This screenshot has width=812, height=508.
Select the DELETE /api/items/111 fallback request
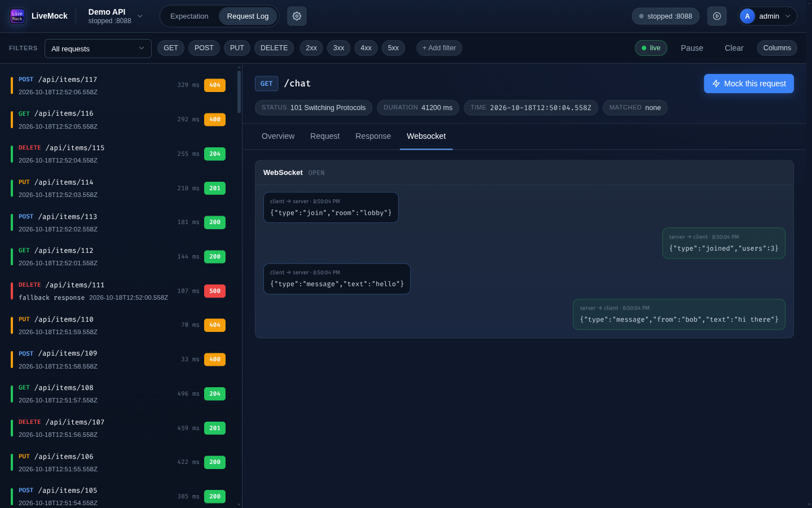118,291
